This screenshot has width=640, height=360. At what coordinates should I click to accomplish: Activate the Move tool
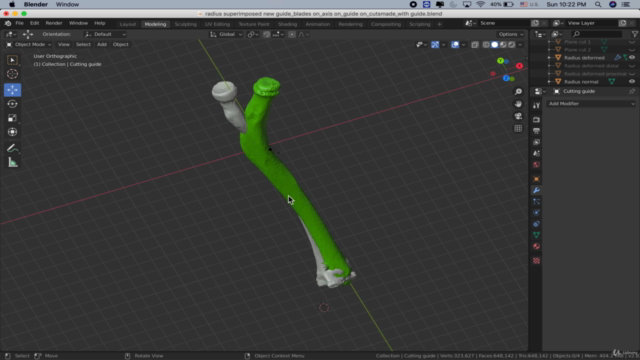12,90
